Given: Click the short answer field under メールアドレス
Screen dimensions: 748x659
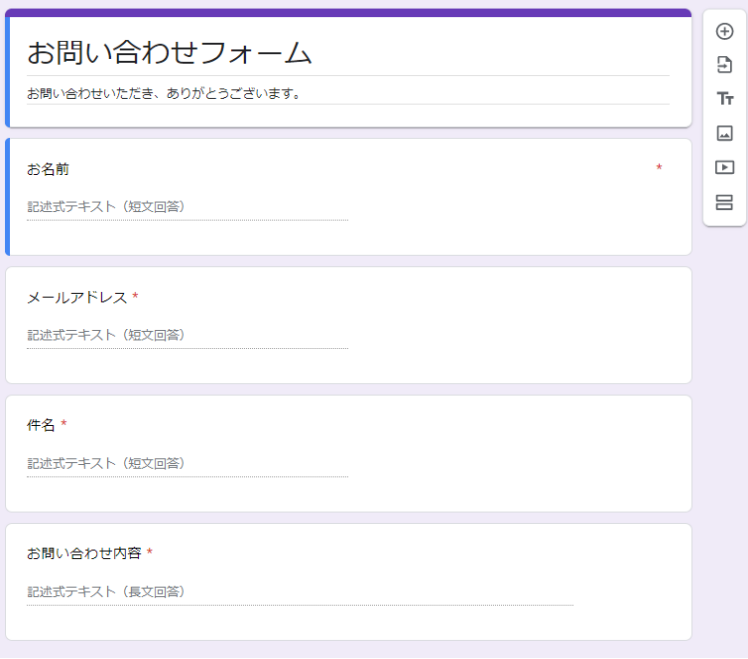Looking at the screenshot, I should click(187, 335).
